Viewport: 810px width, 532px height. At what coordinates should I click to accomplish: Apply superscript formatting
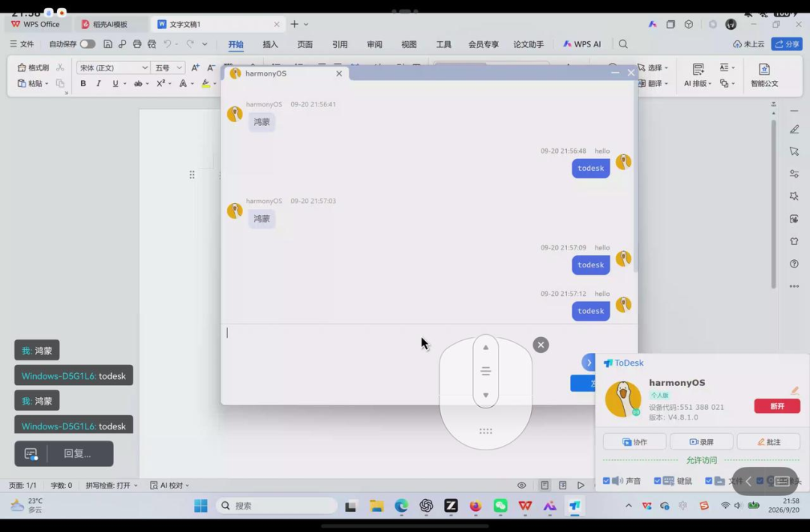click(x=160, y=84)
